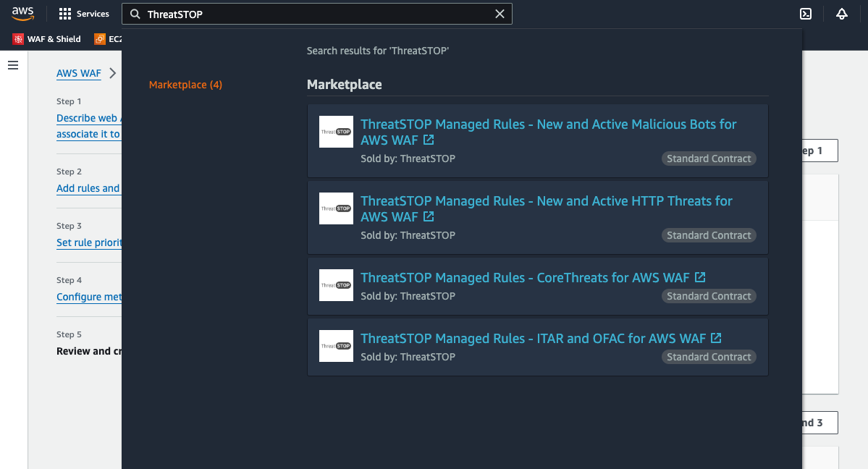Screen dimensions: 868x469
Task: Open ThreatSTOP ITAR and OFAC listing
Action: (x=533, y=339)
